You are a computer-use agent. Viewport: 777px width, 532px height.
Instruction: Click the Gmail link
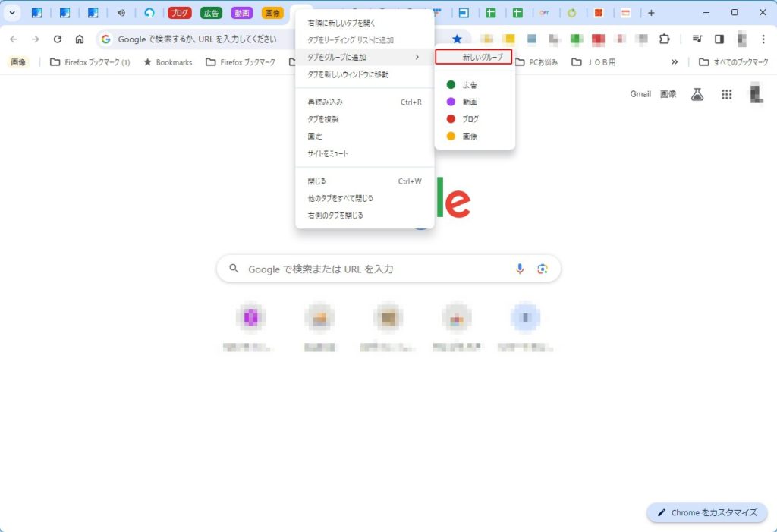(x=640, y=94)
